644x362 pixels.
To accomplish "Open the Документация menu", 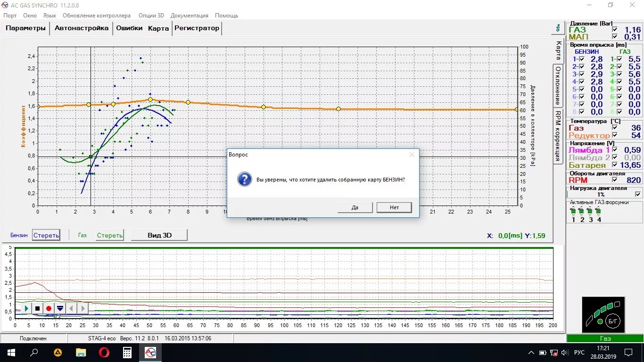I will click(x=190, y=15).
